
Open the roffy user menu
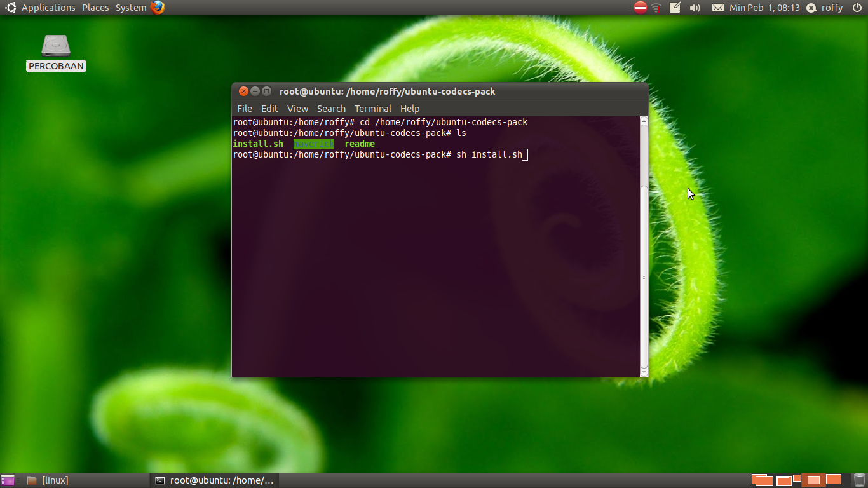[832, 8]
